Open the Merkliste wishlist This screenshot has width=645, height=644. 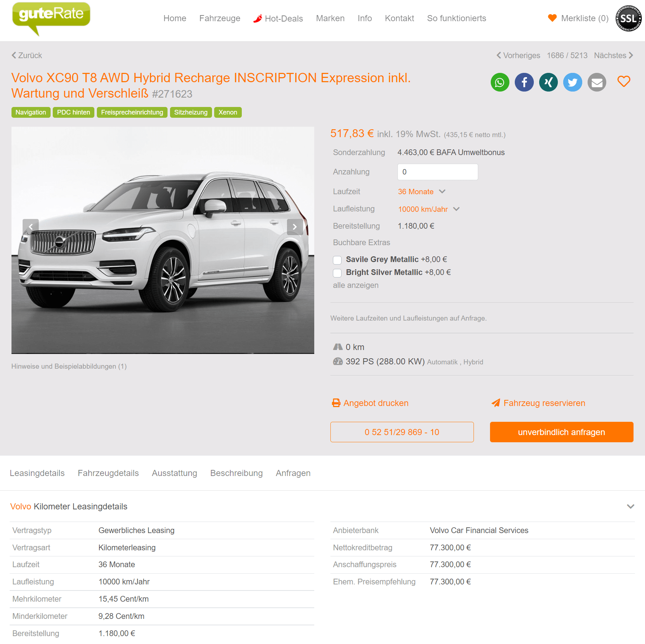tap(578, 18)
